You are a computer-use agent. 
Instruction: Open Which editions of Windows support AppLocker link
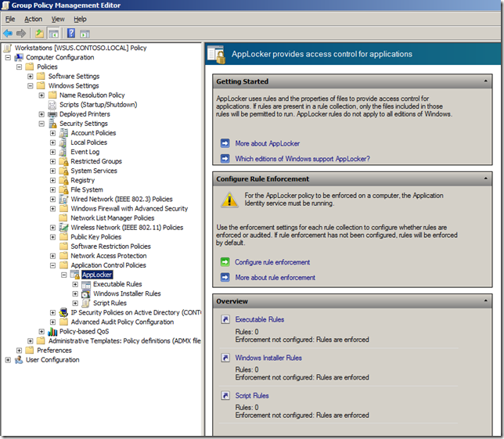click(x=302, y=159)
